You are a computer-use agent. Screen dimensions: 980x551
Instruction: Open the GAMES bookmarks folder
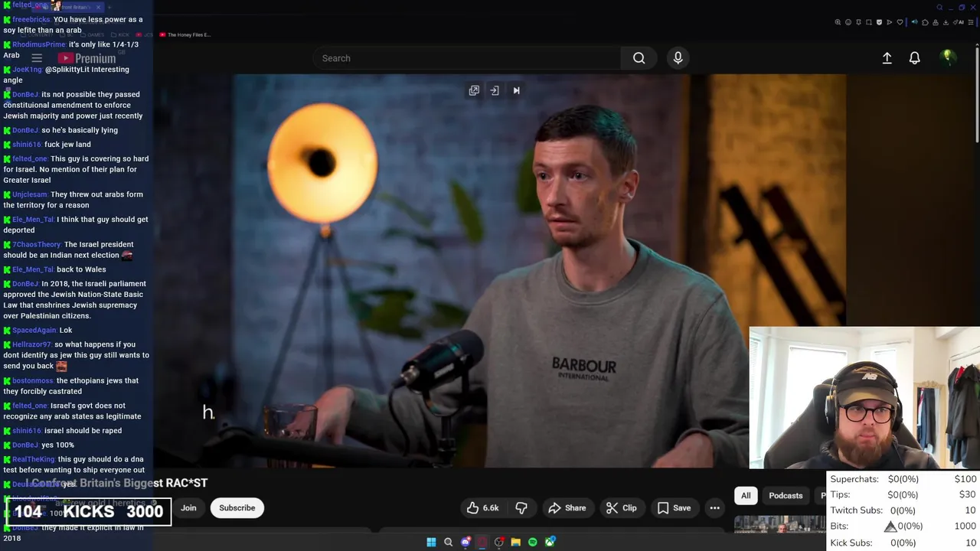(x=92, y=34)
